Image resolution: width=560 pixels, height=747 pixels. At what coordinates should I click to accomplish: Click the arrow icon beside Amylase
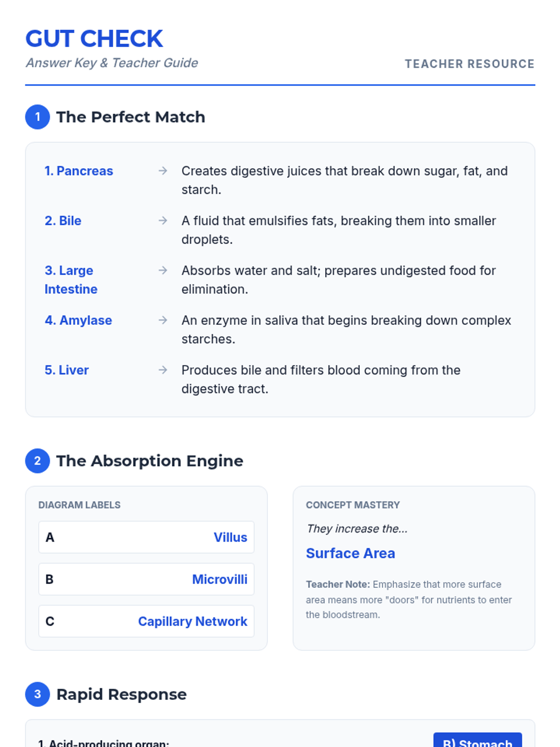pos(163,320)
